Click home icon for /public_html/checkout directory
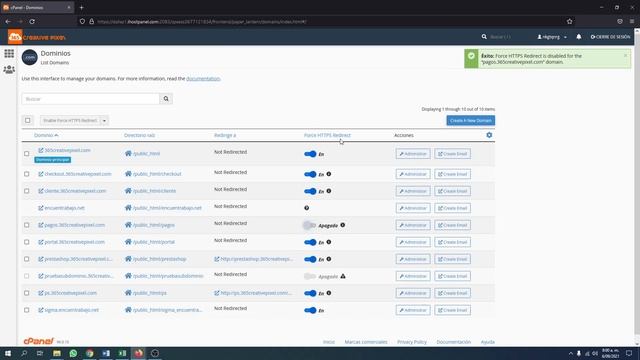 pos(128,174)
